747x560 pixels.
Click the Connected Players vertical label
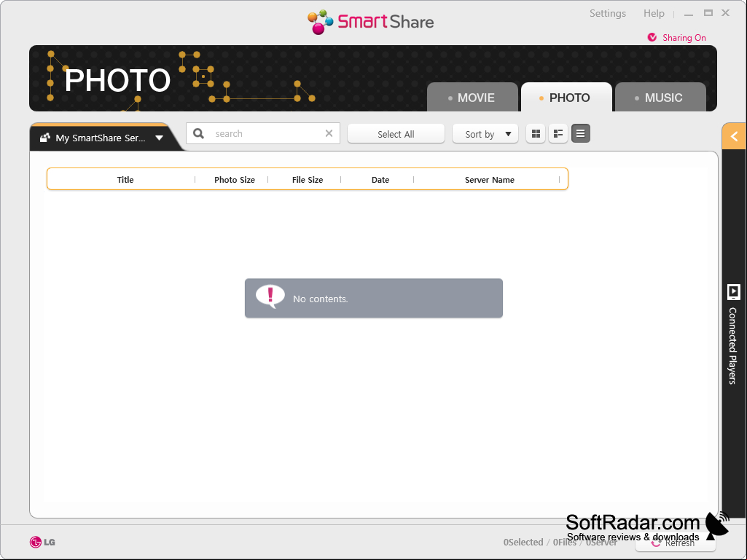(x=733, y=346)
